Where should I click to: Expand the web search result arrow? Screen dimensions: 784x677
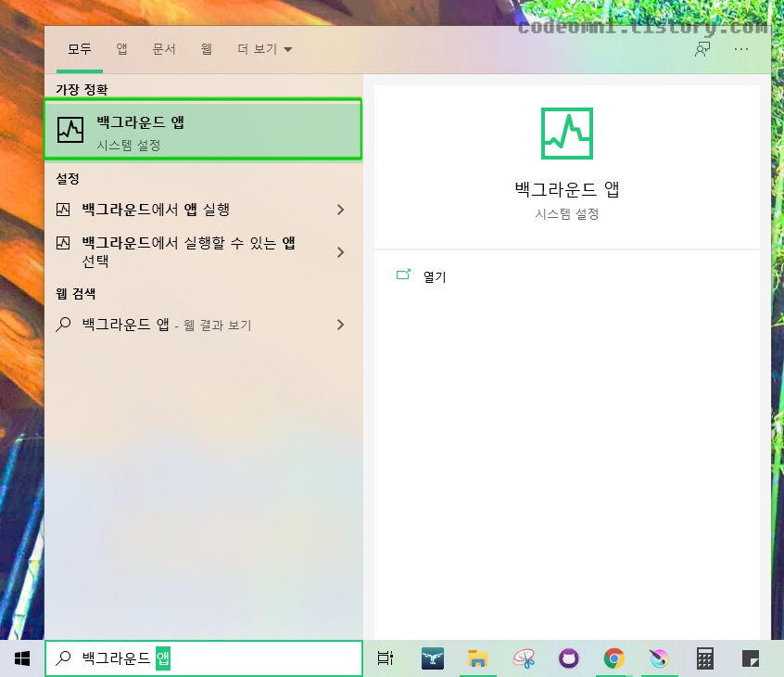click(340, 325)
